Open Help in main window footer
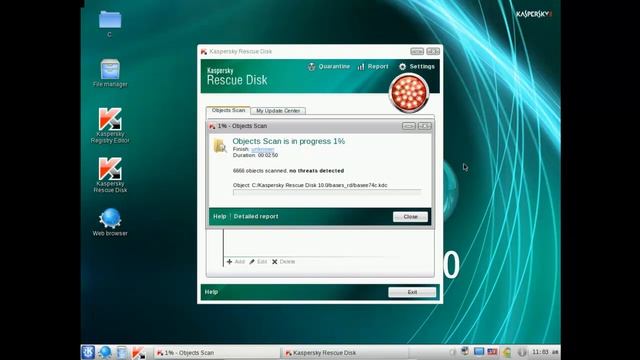The width and height of the screenshot is (640, 360). 211,292
